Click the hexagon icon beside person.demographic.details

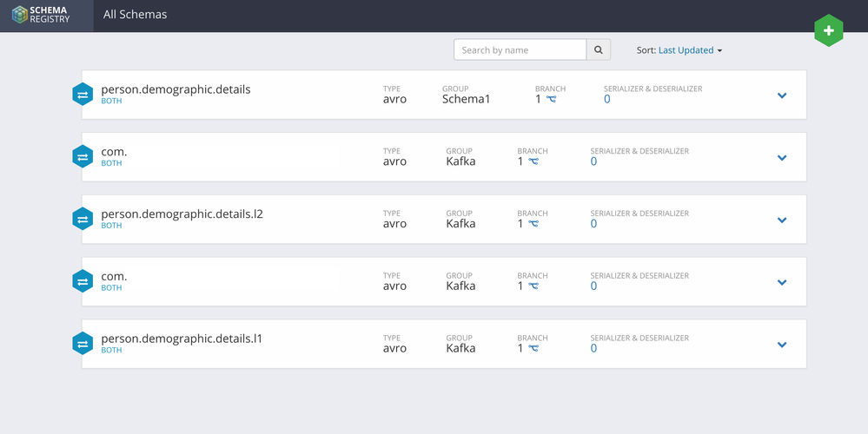(83, 95)
